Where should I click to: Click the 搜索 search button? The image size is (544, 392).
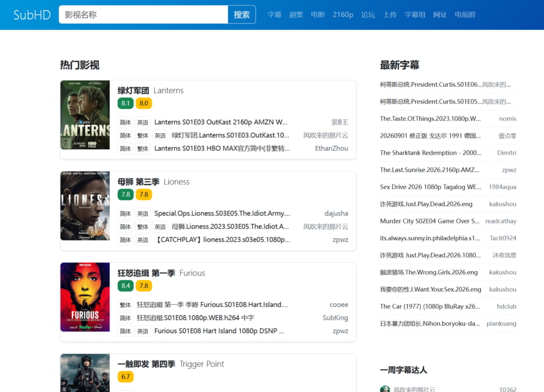pyautogui.click(x=242, y=15)
